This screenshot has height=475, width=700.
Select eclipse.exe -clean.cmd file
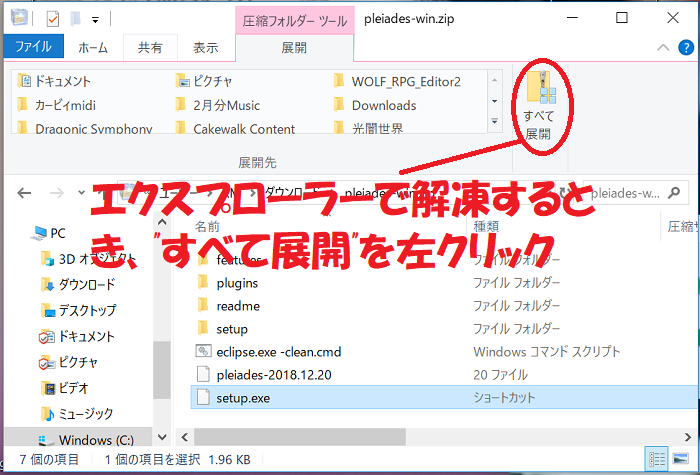[279, 352]
